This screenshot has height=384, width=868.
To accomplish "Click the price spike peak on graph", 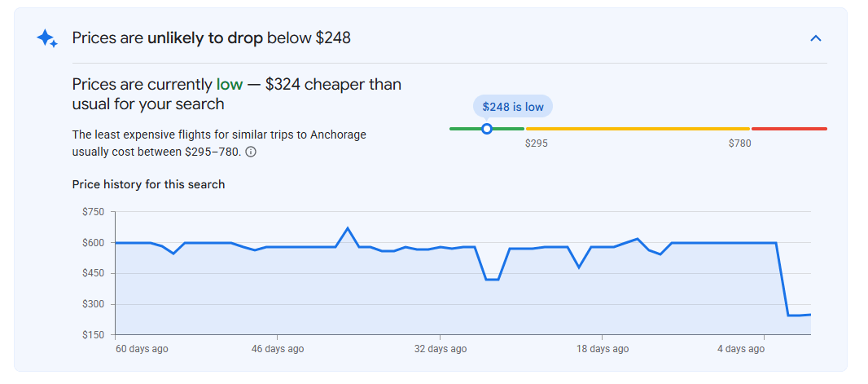I will [348, 227].
